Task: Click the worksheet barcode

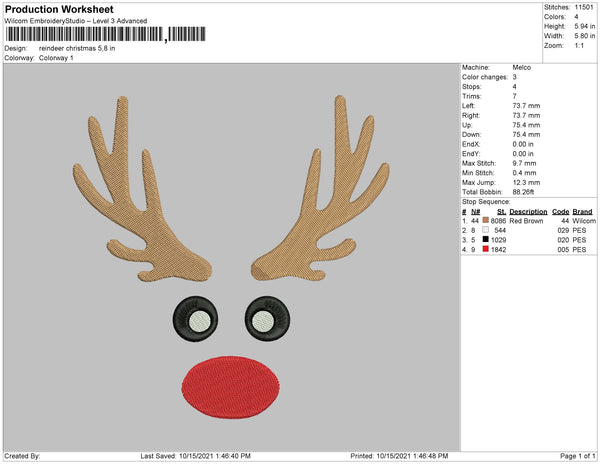Action: pos(106,34)
